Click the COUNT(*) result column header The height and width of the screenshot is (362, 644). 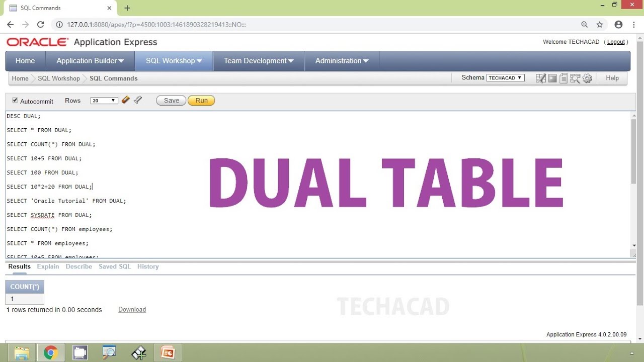[x=25, y=287]
